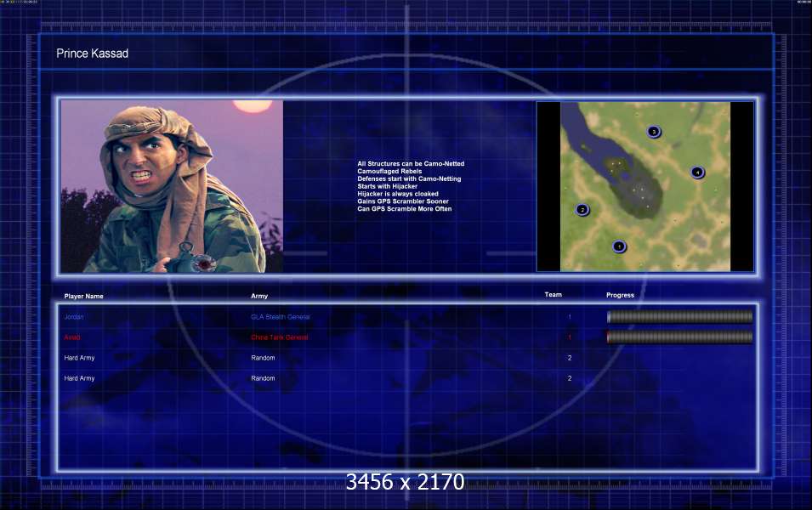This screenshot has width=812, height=510.
Task: Click 'Hijacker is always cloaked' line
Action: tap(398, 194)
